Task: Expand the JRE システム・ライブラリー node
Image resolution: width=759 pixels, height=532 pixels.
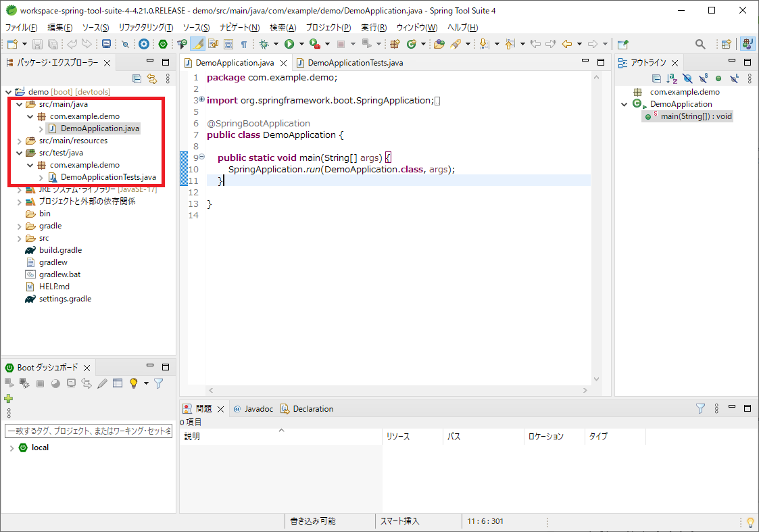Action: point(19,189)
